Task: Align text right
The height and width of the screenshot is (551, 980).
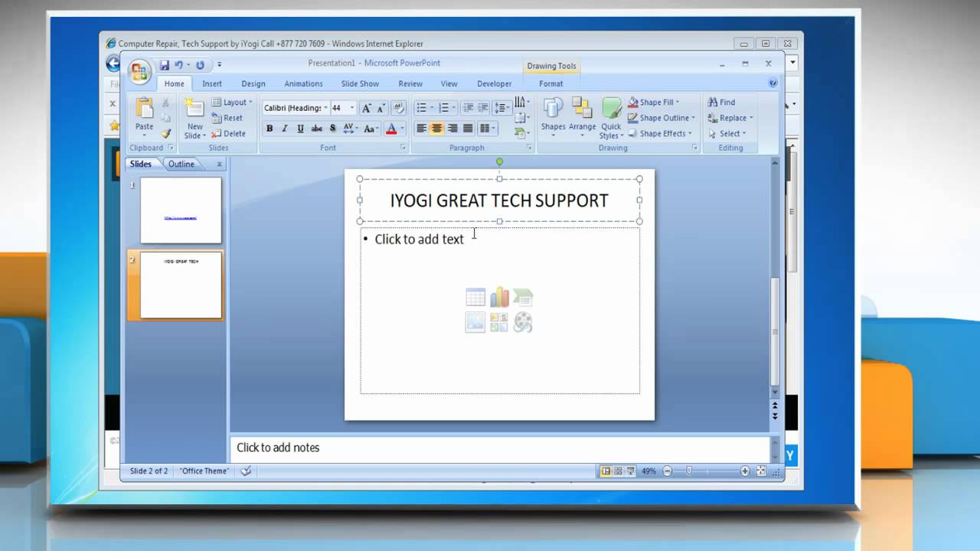Action: pyautogui.click(x=452, y=129)
